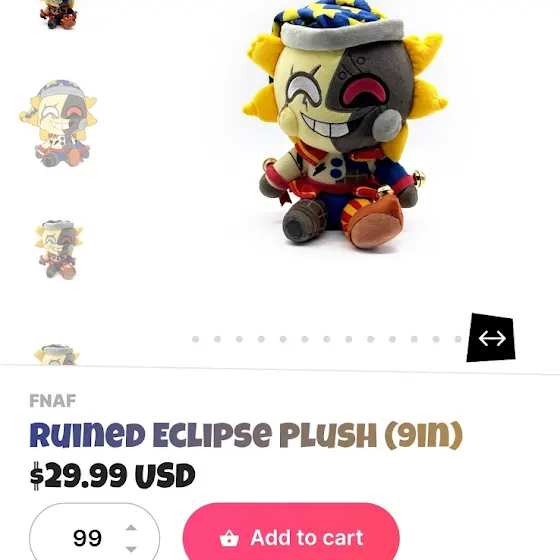Click the first gallery pagination dot

tap(195, 339)
